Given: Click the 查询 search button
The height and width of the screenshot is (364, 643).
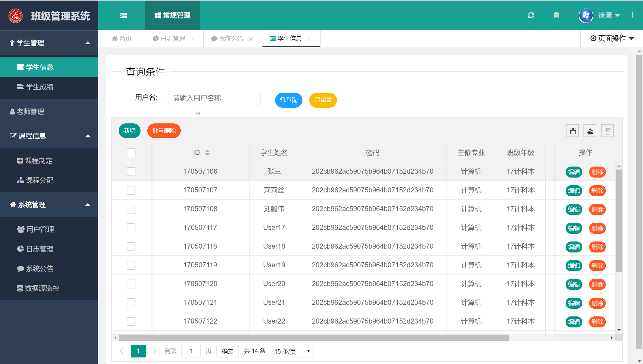Looking at the screenshot, I should (x=289, y=100).
